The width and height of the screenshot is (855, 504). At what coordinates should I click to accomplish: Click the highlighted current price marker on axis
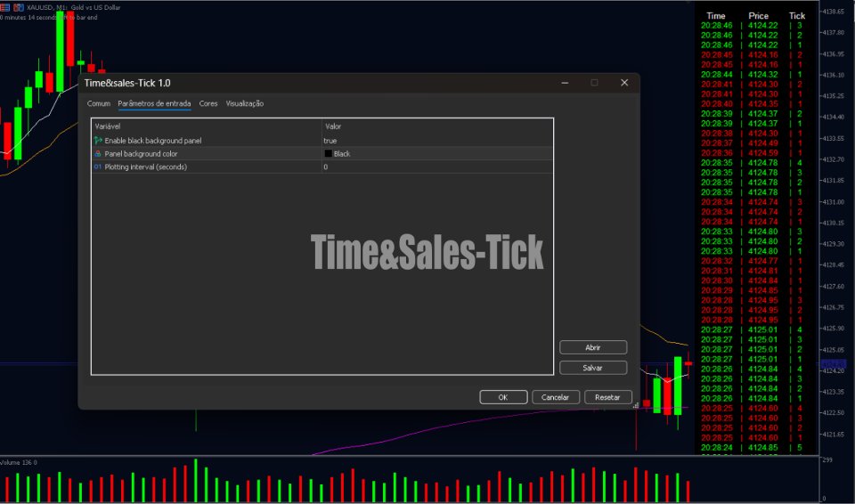point(834,364)
